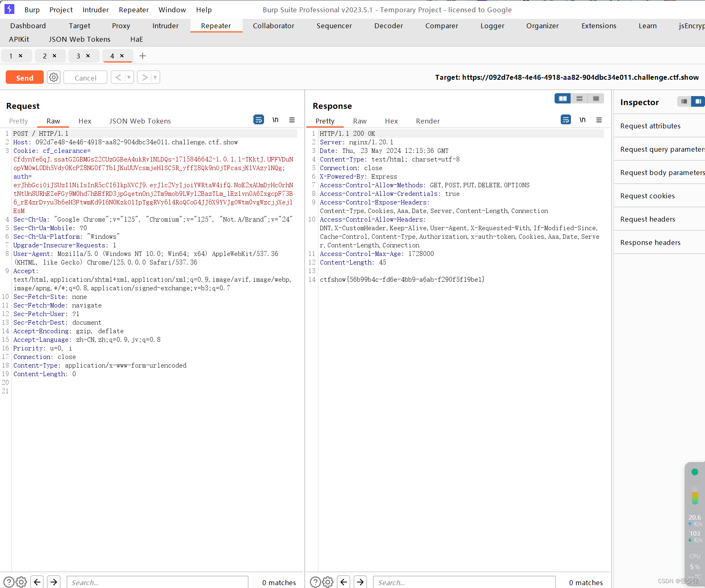
Task: Close Repeater tab 3
Action: (88, 56)
